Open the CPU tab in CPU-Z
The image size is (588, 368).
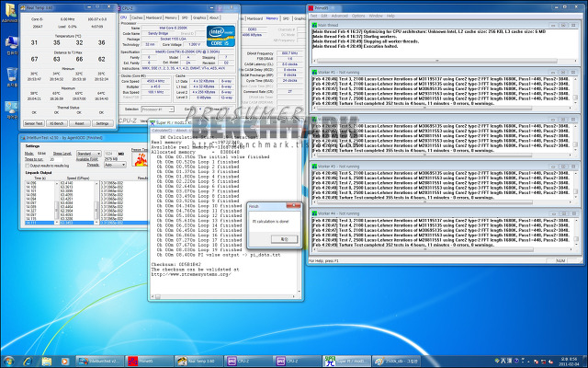pyautogui.click(x=123, y=17)
